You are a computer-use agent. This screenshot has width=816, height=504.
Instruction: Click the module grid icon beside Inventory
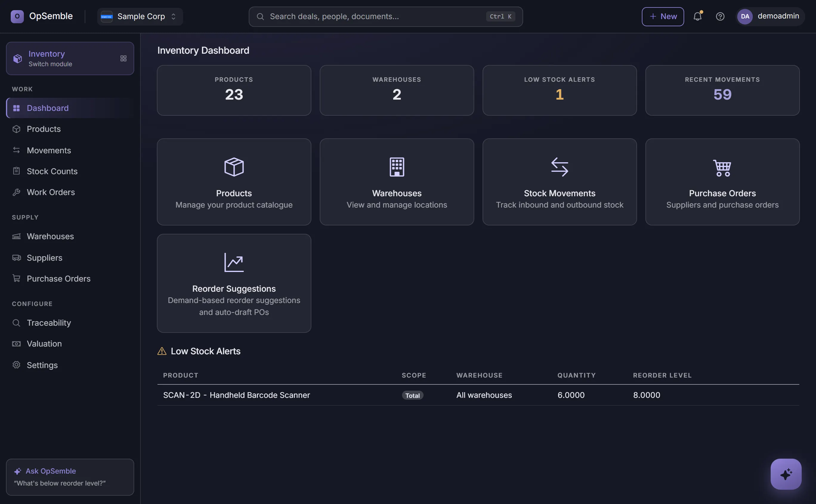[x=123, y=58]
